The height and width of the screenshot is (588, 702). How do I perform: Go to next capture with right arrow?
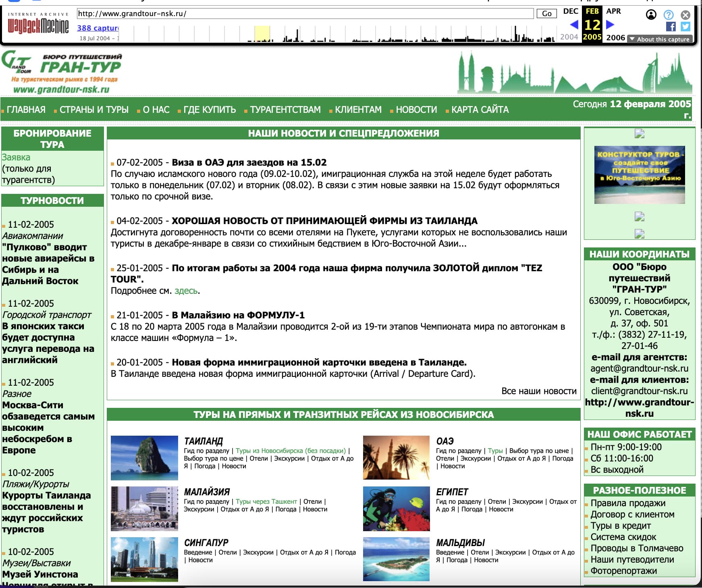(610, 25)
